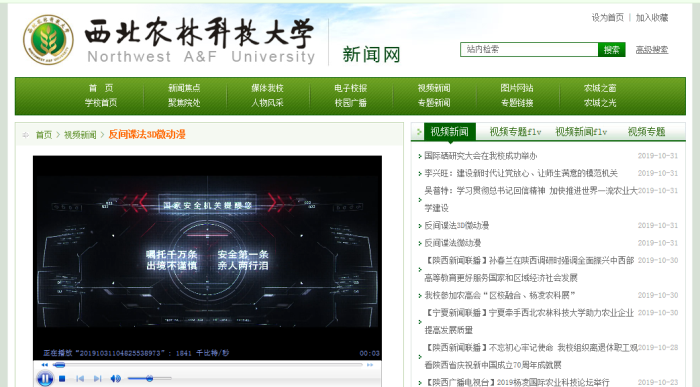Click the 00:03 elapsed time display
Screen dimensions: 700x387
[370, 353]
